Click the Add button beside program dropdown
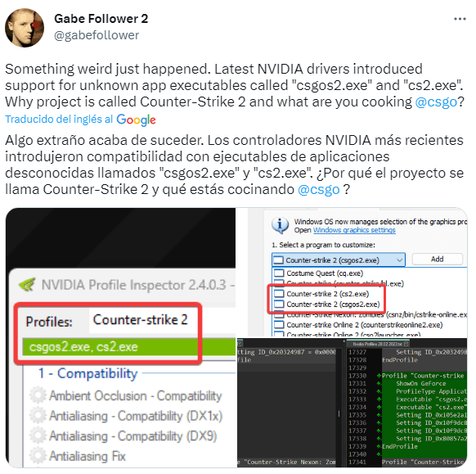 437,260
